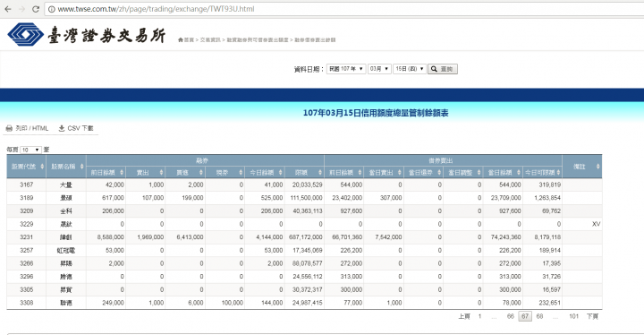Sort by 股票代號 column arrows
644x335 pixels.
42,167
